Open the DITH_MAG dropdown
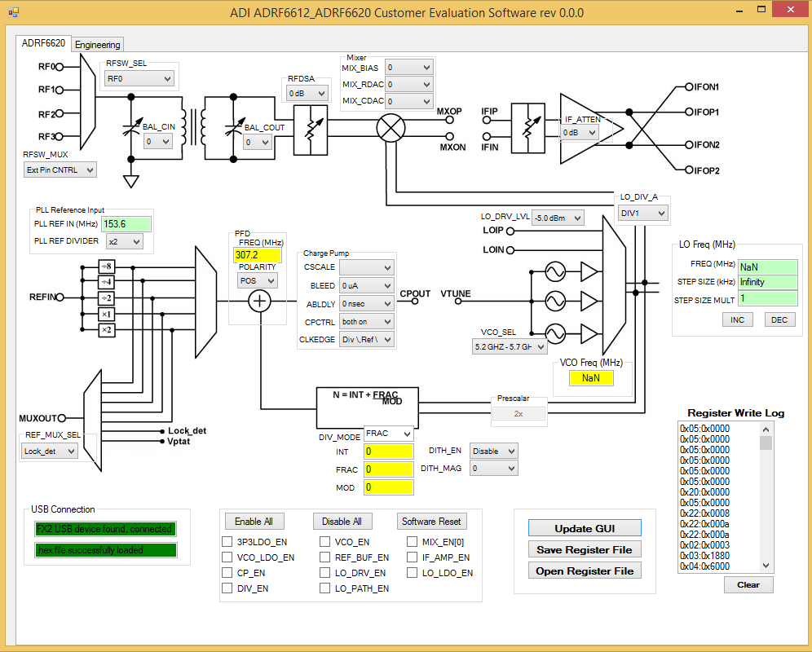Viewport: 812px width, 652px height. point(493,468)
